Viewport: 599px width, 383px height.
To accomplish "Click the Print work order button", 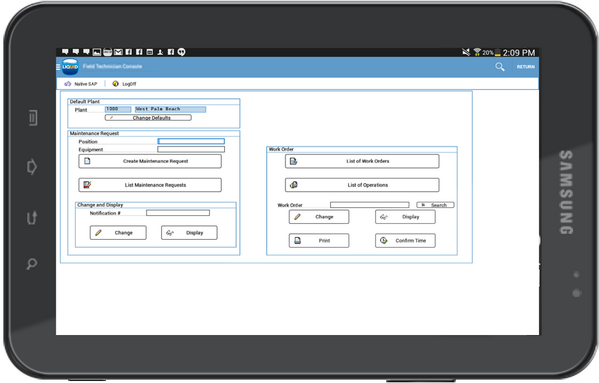I will click(x=319, y=241).
